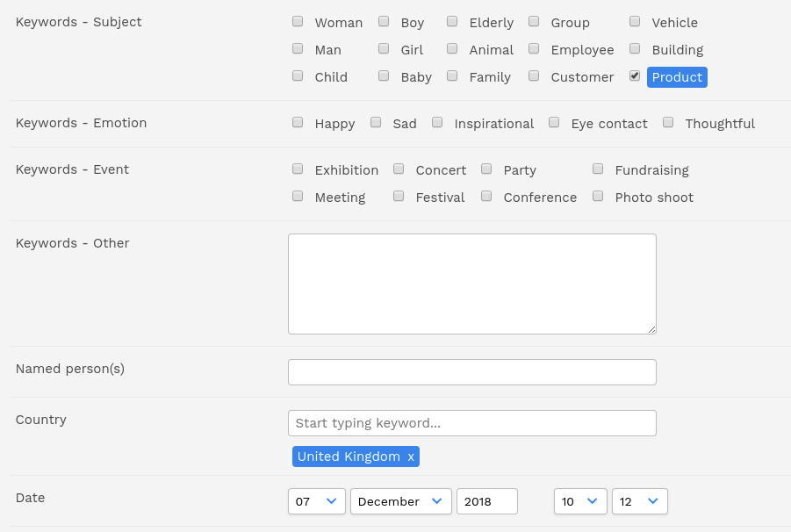
Task: Click into Keywords - Other text area
Action: (472, 284)
